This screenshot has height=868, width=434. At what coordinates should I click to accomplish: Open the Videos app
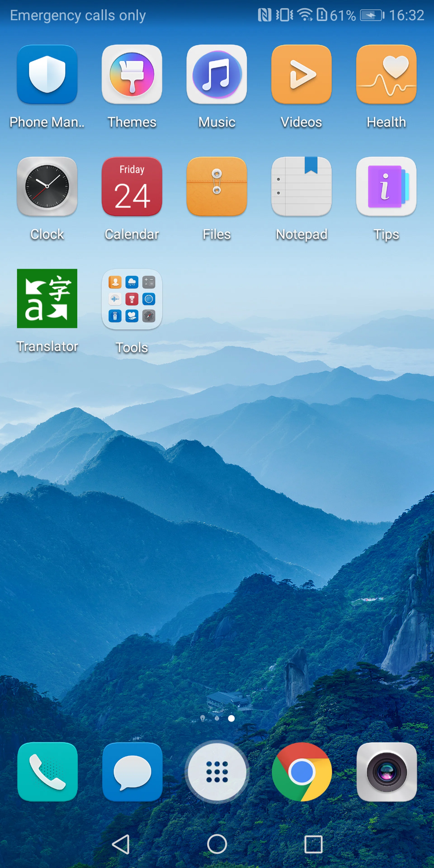[x=301, y=74]
